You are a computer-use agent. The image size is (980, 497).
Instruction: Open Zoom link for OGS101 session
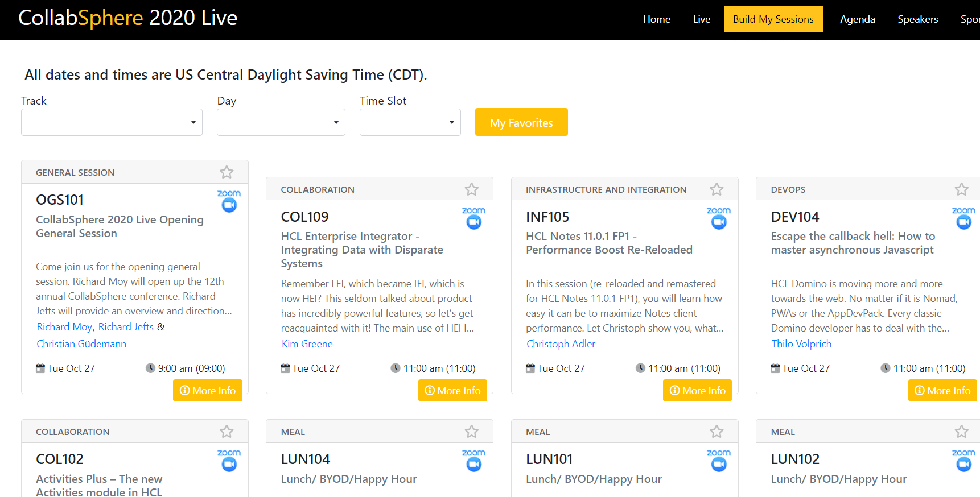(x=229, y=201)
